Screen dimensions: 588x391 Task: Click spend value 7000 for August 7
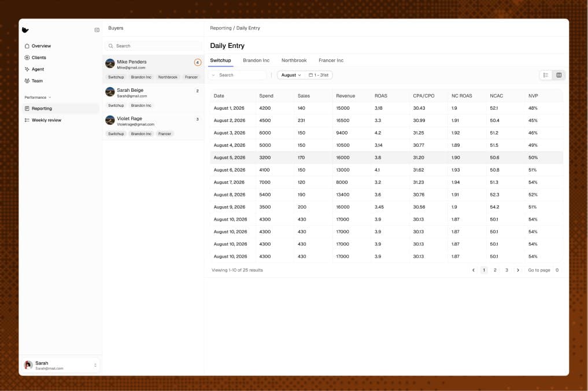point(265,183)
